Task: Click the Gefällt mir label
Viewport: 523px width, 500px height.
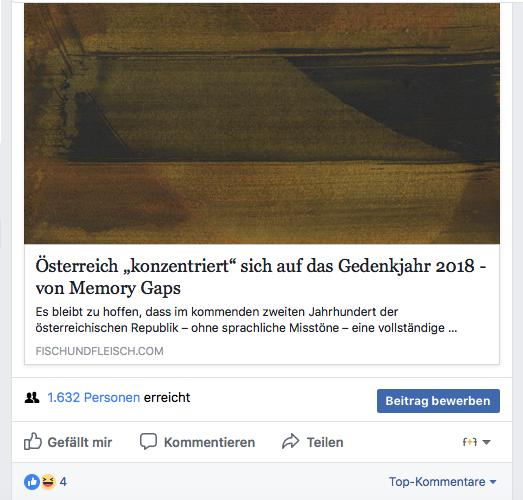Action: click(x=80, y=442)
